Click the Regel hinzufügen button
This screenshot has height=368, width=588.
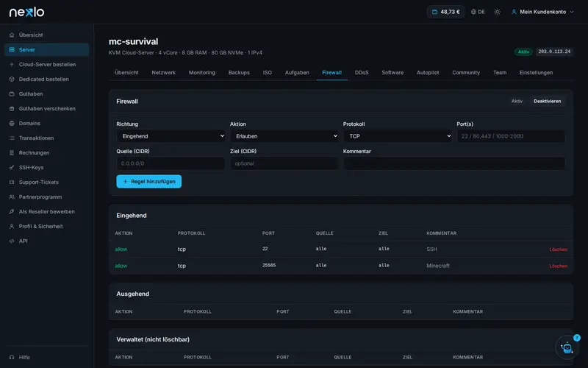tap(149, 181)
